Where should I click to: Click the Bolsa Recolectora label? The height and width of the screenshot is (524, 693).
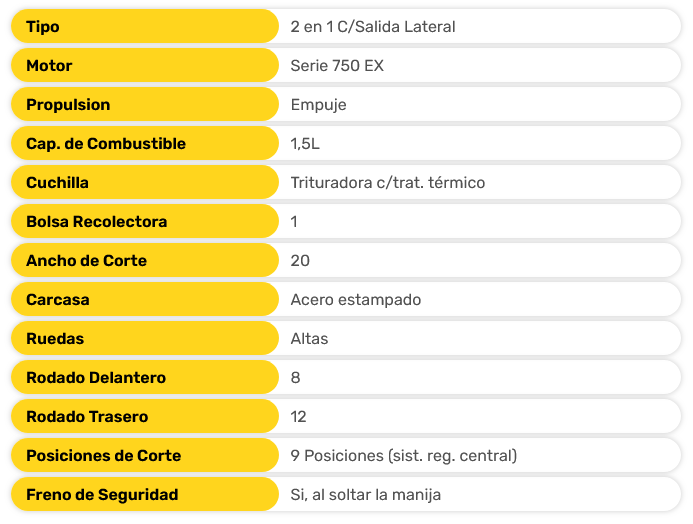point(96,222)
